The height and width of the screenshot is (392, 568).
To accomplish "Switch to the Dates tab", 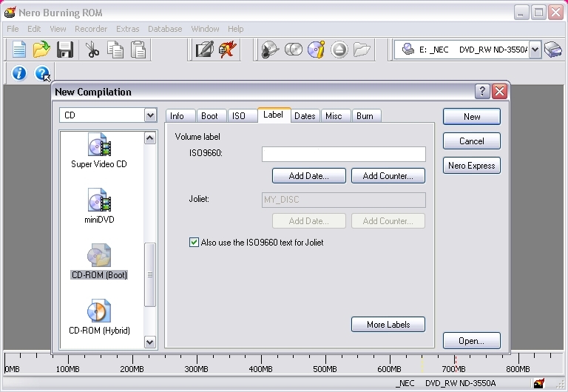I will [x=305, y=116].
